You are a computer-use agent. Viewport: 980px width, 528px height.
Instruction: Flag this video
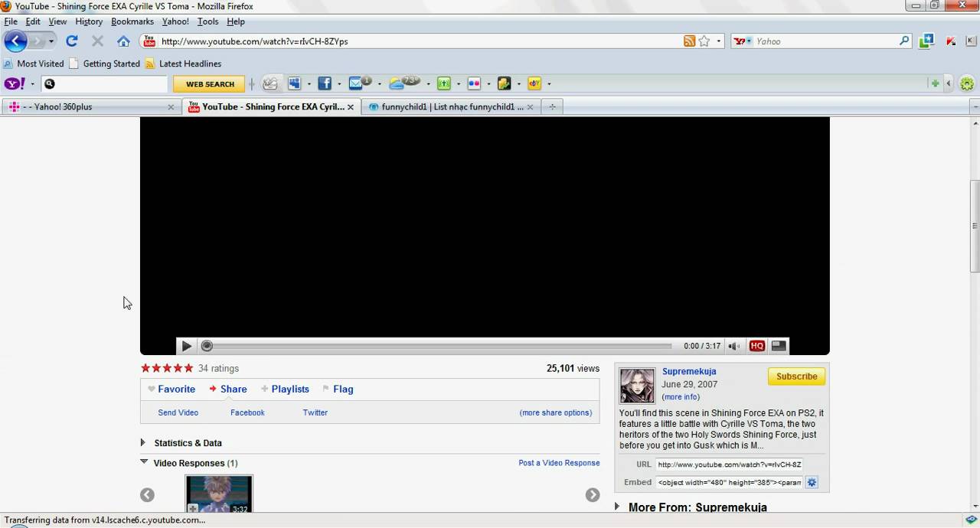343,389
